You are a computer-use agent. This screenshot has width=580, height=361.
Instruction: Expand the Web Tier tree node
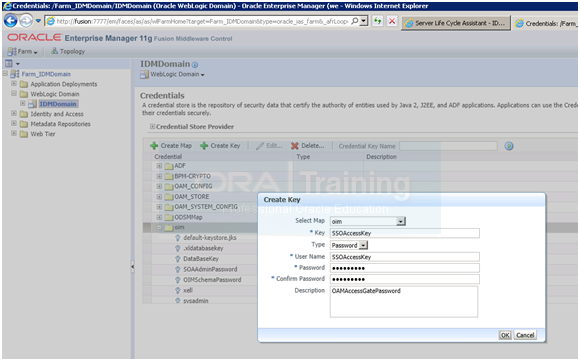[14, 134]
